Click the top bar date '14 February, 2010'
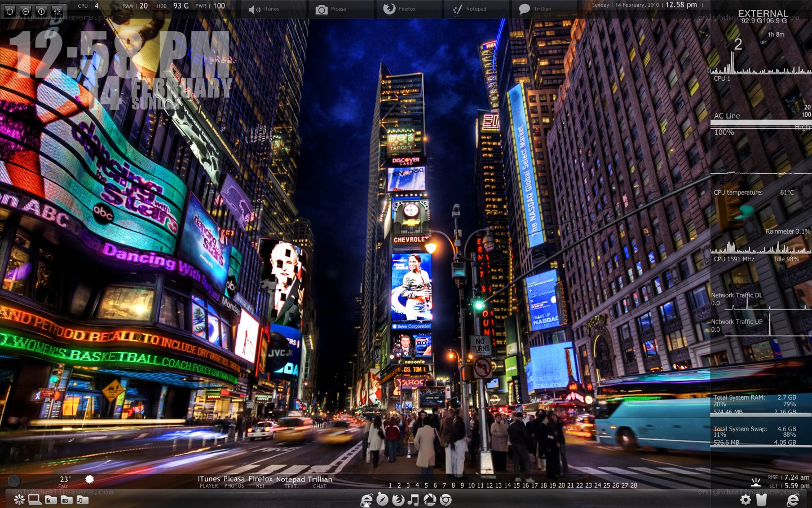Screen dimensions: 812x508 click(637, 5)
